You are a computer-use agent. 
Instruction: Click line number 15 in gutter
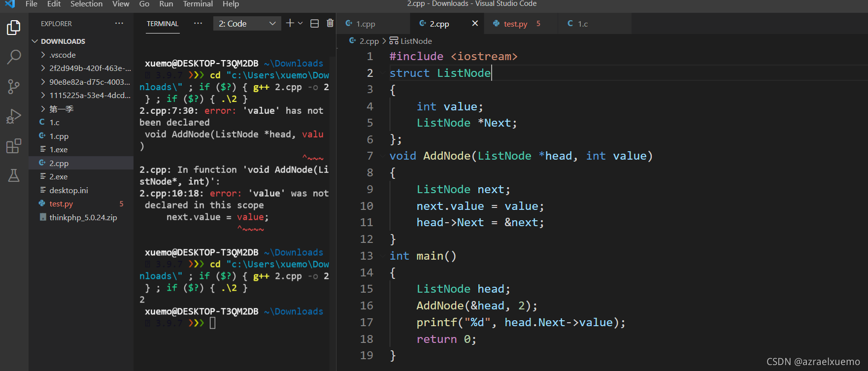click(367, 289)
